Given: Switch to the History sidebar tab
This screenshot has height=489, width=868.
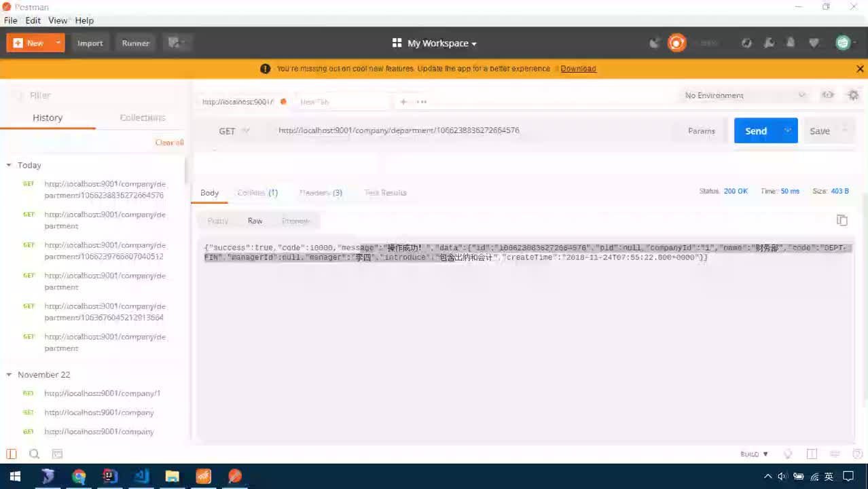Looking at the screenshot, I should [x=48, y=117].
